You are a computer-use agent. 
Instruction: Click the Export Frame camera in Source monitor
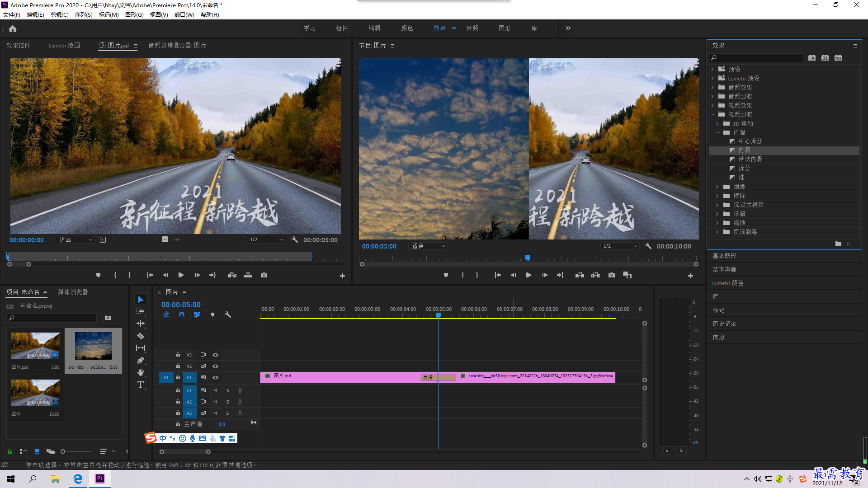pos(264,275)
